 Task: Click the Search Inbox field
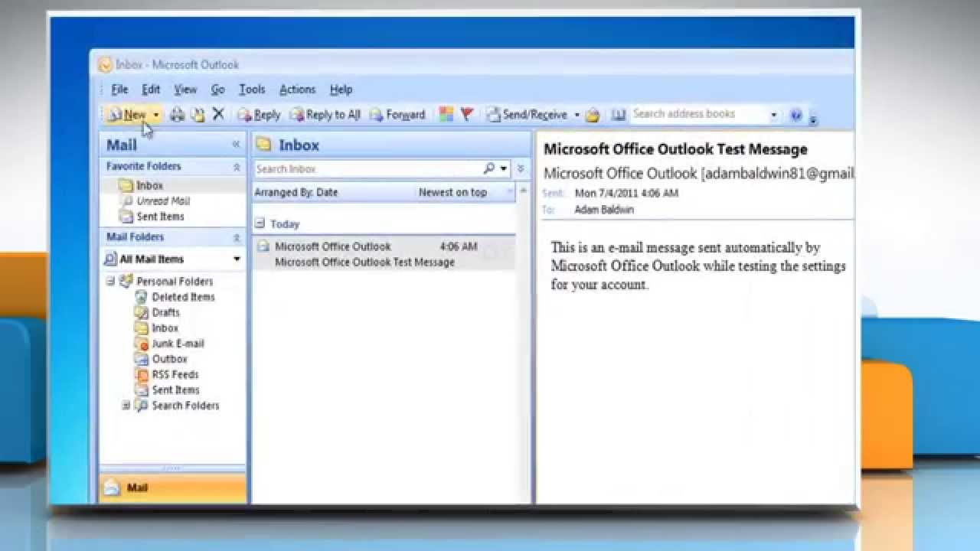(367, 169)
